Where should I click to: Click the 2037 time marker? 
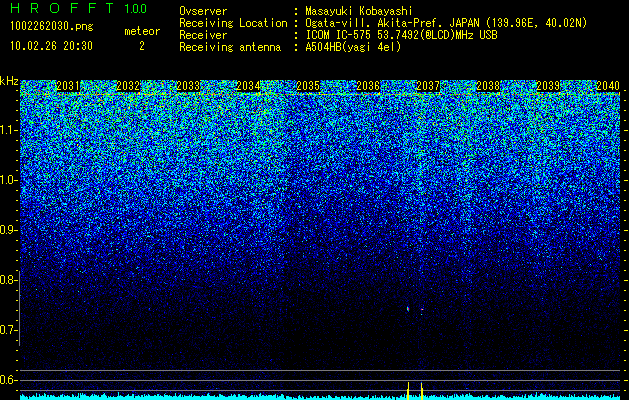pos(428,86)
